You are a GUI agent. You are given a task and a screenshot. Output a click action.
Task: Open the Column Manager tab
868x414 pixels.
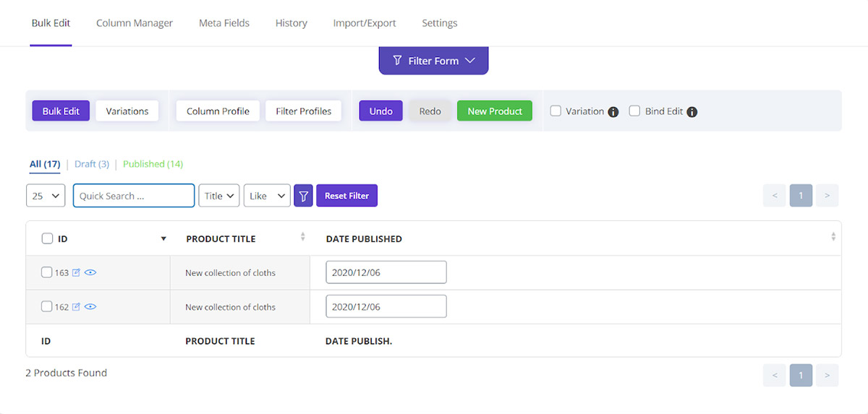pyautogui.click(x=135, y=23)
